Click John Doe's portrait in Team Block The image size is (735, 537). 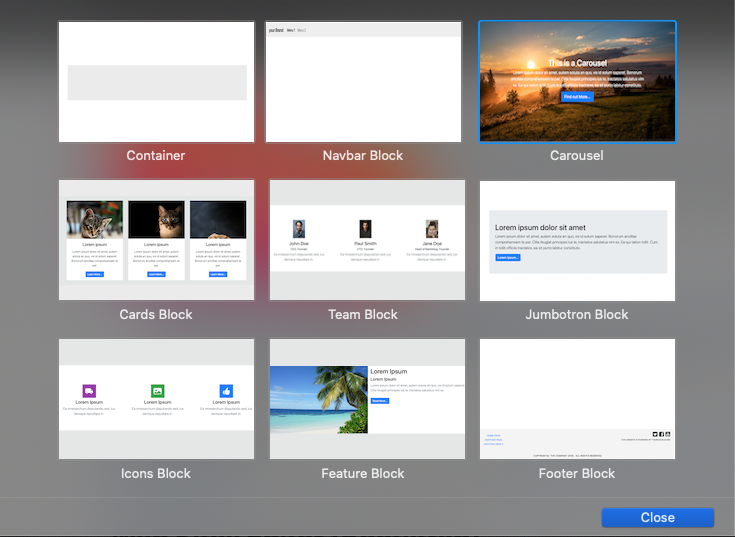tap(299, 228)
